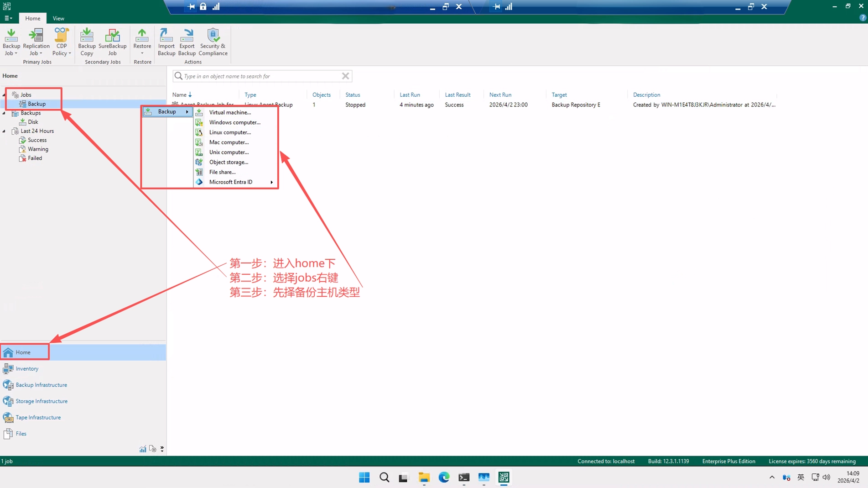Viewport: 868px width, 488px height.
Task: Sort by the Objects column header
Action: (322, 94)
